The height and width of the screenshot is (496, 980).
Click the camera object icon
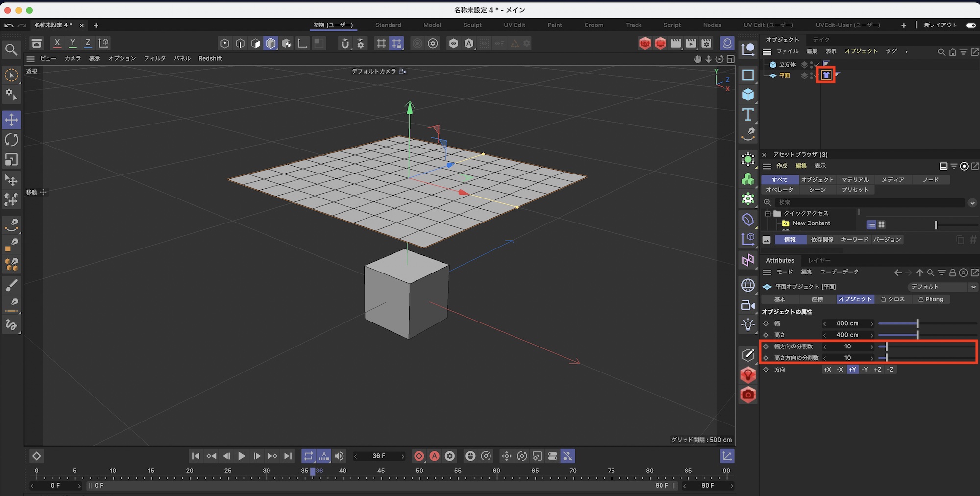click(748, 305)
